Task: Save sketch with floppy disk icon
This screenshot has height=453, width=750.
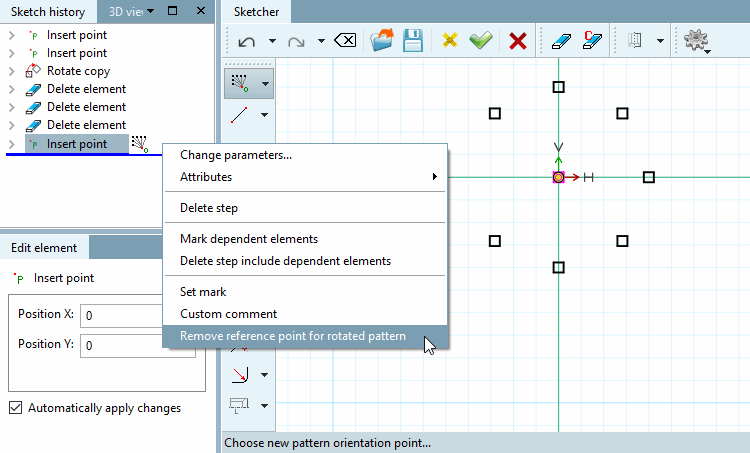Action: (x=413, y=40)
